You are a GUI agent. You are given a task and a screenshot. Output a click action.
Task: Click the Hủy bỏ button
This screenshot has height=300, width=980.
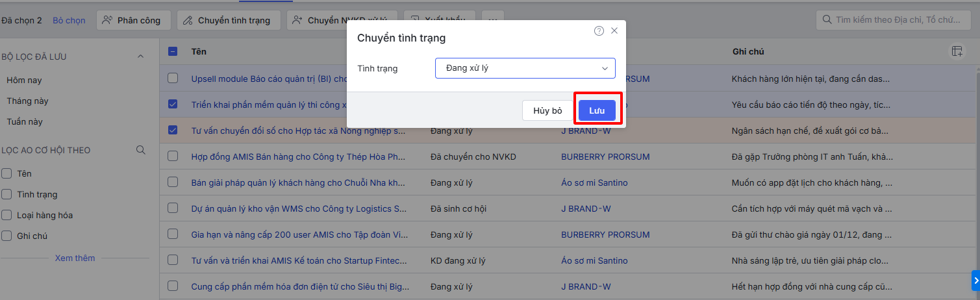(547, 110)
